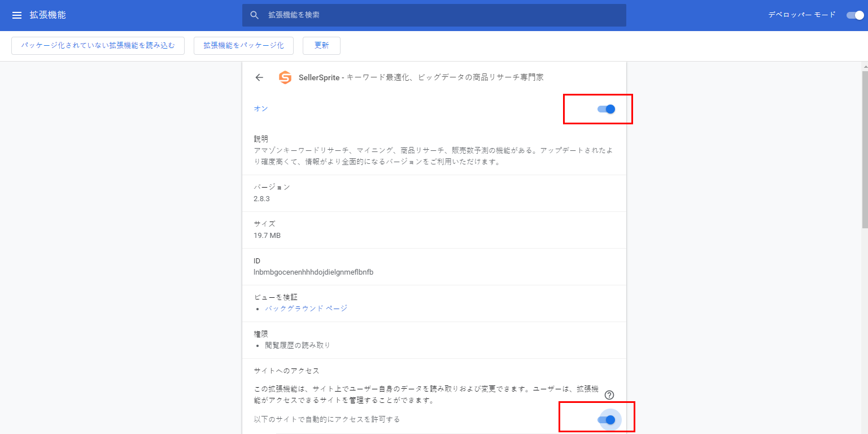Select the extension ID string
This screenshot has height=434, width=868.
point(313,272)
